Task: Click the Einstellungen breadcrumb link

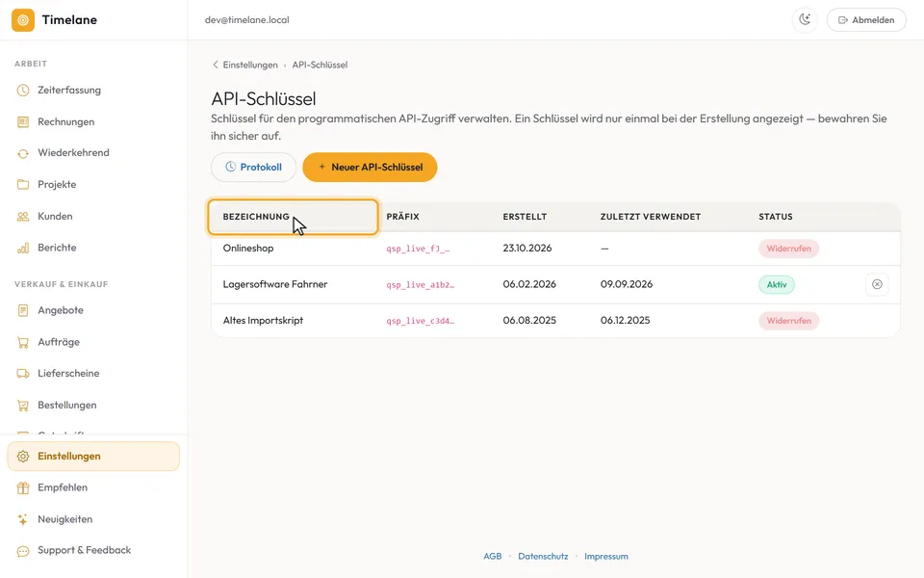Action: tap(250, 65)
